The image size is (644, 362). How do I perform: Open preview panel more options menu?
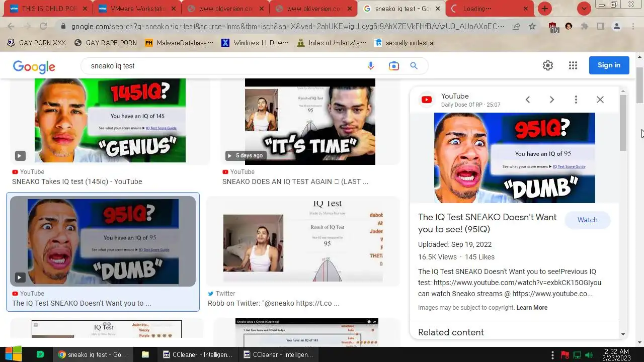(576, 100)
